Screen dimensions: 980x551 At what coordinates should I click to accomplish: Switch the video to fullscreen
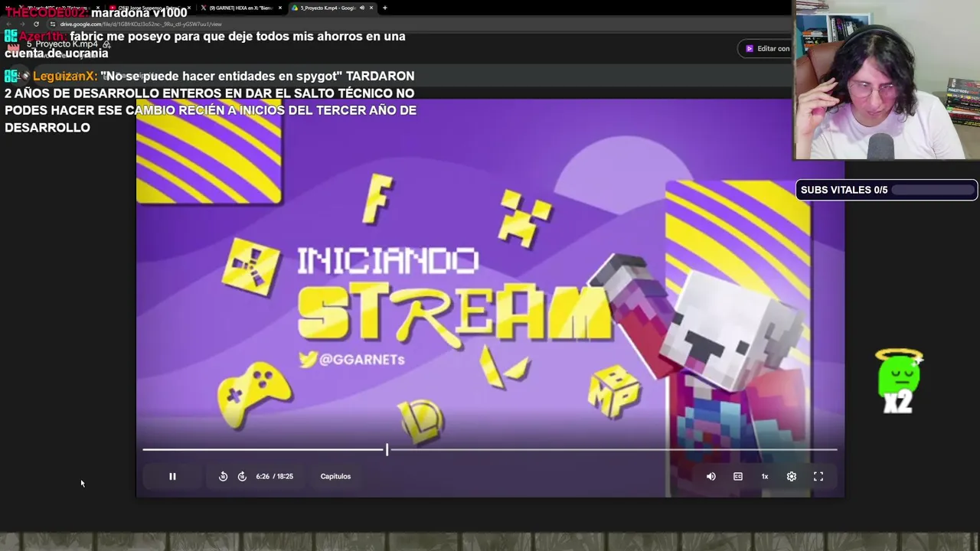click(818, 476)
